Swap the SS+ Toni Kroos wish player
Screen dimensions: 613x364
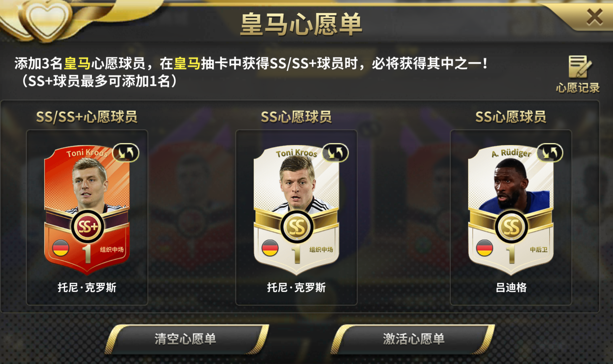pos(126,153)
